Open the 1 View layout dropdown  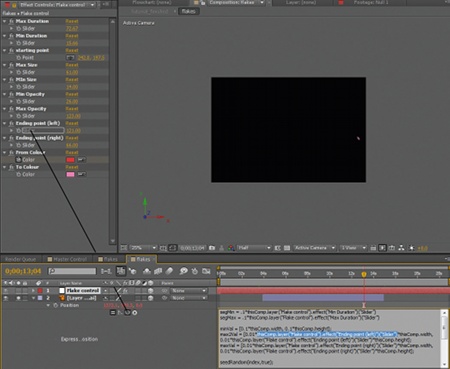click(x=353, y=248)
